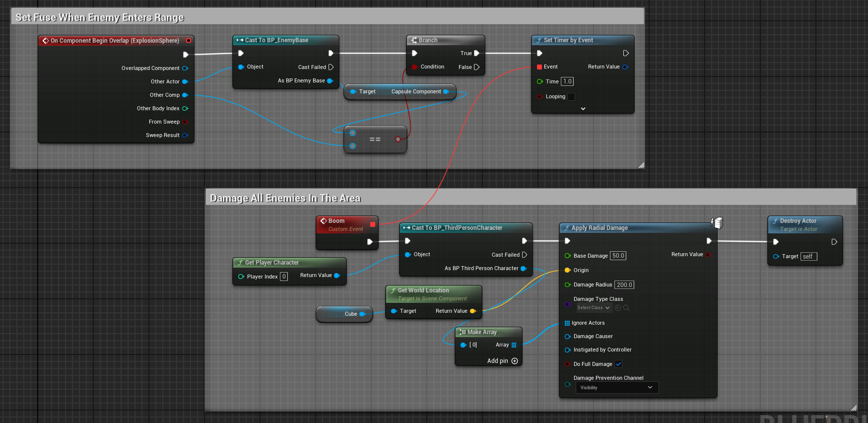
Task: Click the delegate pin on On Component Begin Overlap node
Action: (x=189, y=41)
